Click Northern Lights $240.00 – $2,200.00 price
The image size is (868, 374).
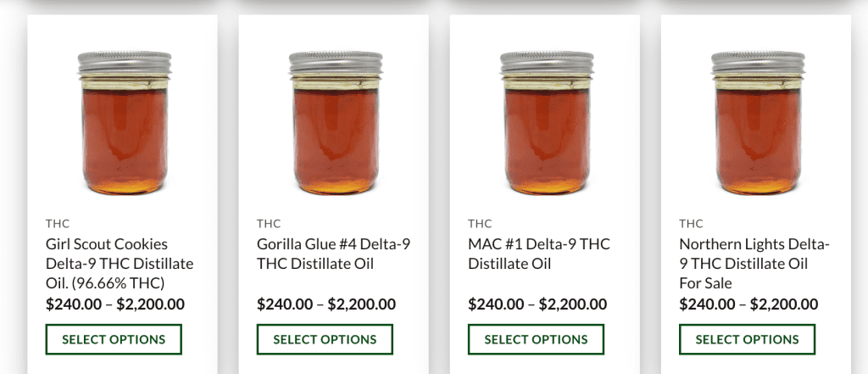pos(748,304)
